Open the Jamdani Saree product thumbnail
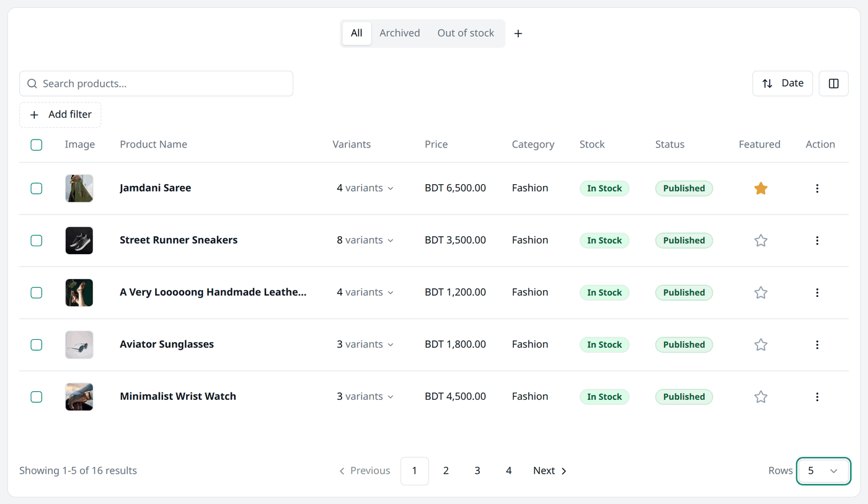The image size is (868, 504). point(79,188)
